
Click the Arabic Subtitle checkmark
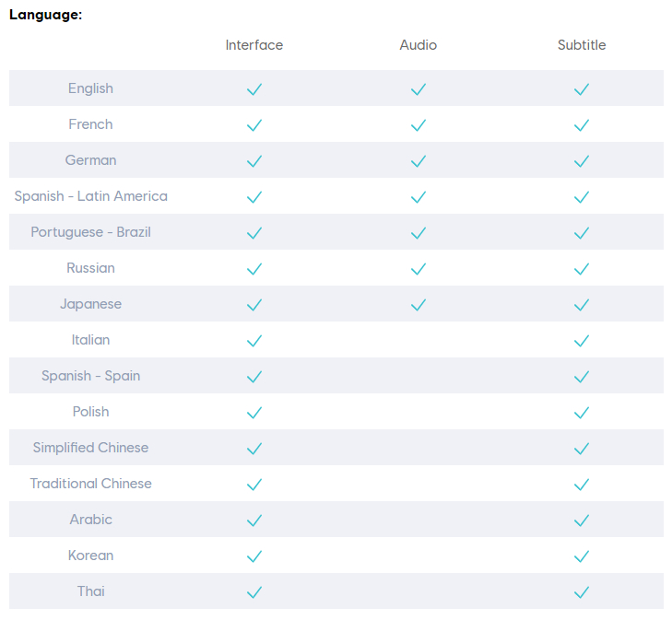582,521
